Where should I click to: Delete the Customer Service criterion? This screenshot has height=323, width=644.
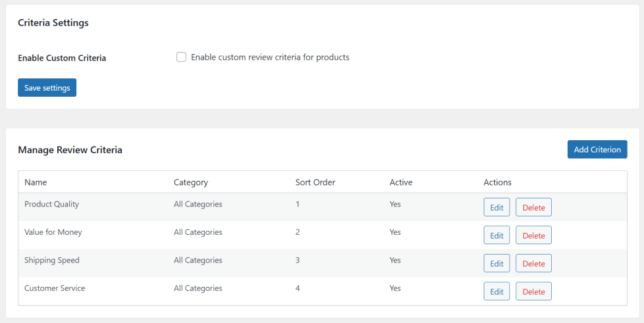pos(533,291)
